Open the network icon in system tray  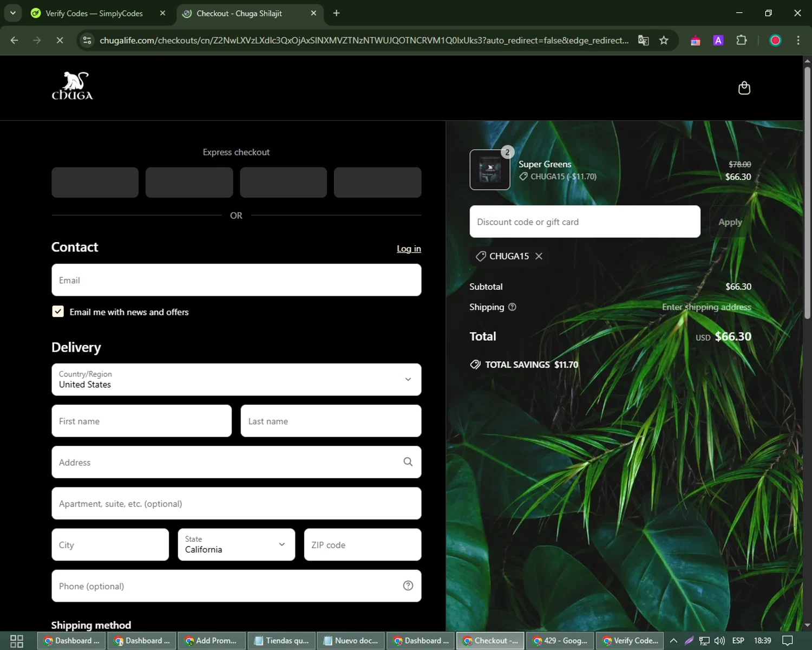(x=704, y=641)
